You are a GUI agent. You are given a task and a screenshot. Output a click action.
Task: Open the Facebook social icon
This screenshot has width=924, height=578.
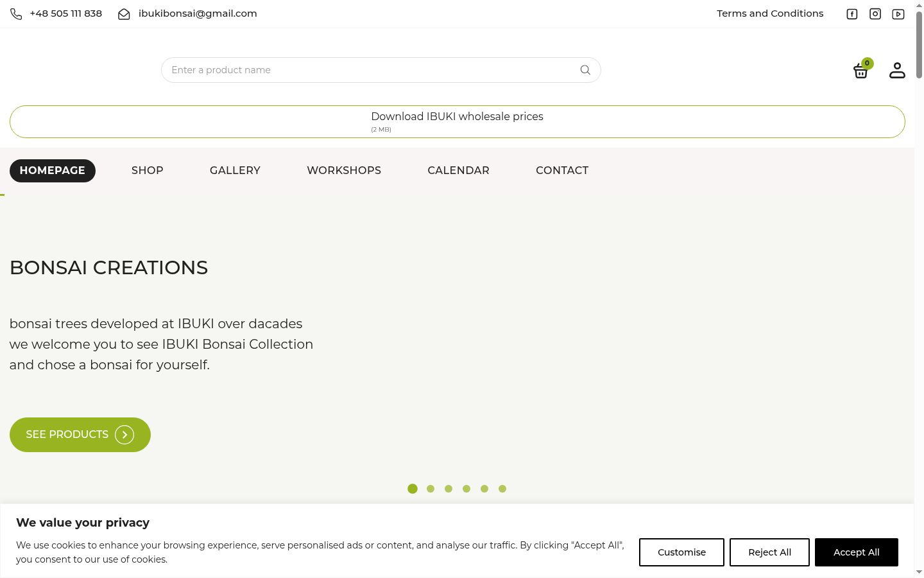click(852, 14)
